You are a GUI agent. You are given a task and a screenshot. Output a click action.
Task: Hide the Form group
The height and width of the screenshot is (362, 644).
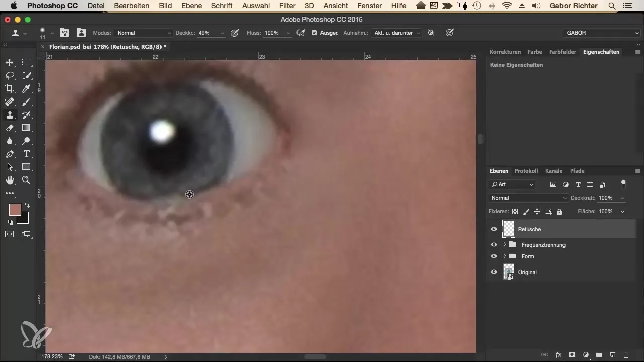click(494, 256)
